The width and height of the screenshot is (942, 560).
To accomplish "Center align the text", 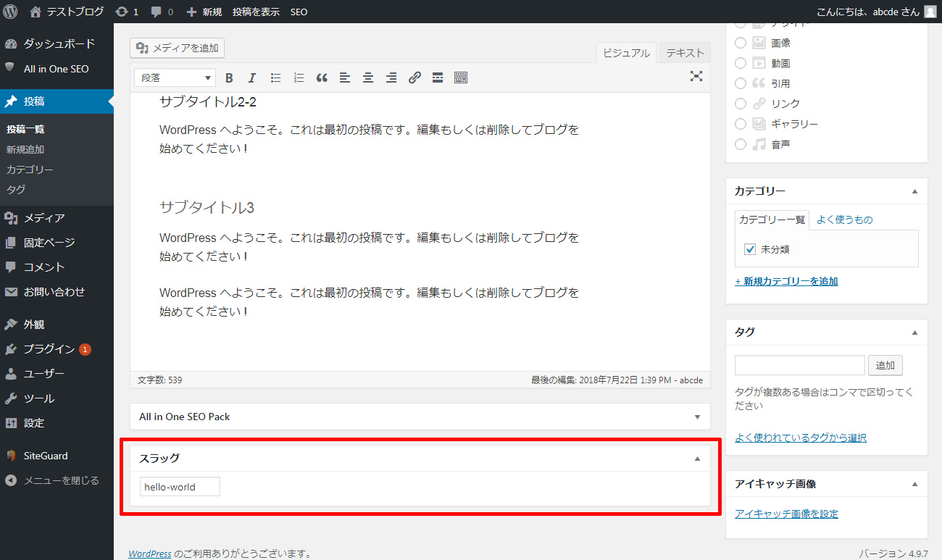I will click(368, 78).
